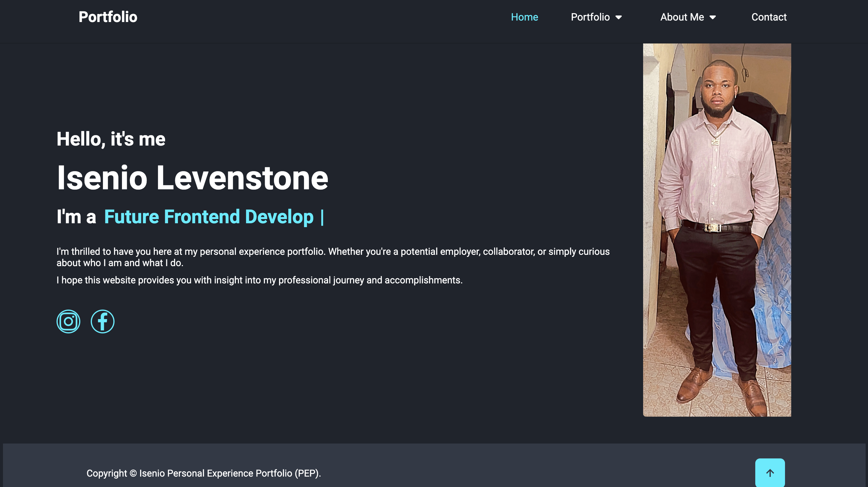This screenshot has height=487, width=868.
Task: Click the copyright notice in the footer
Action: click(203, 473)
